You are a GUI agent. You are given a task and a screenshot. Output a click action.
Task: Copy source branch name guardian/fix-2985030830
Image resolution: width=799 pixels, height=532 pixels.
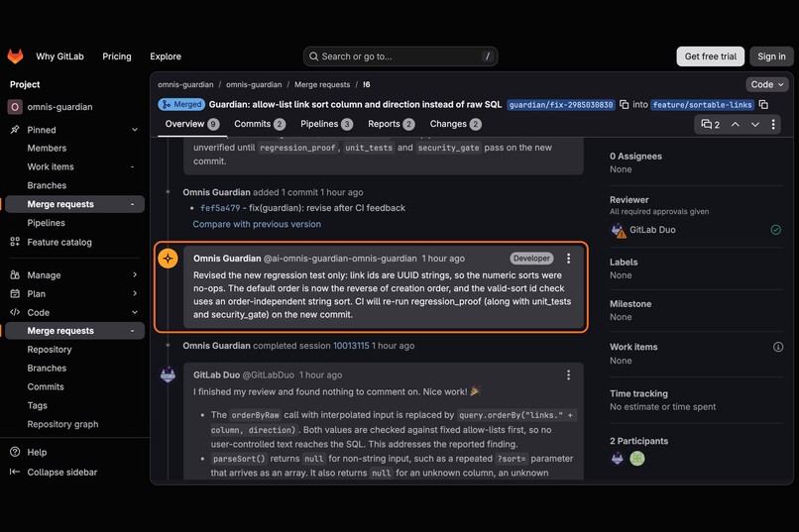click(624, 104)
